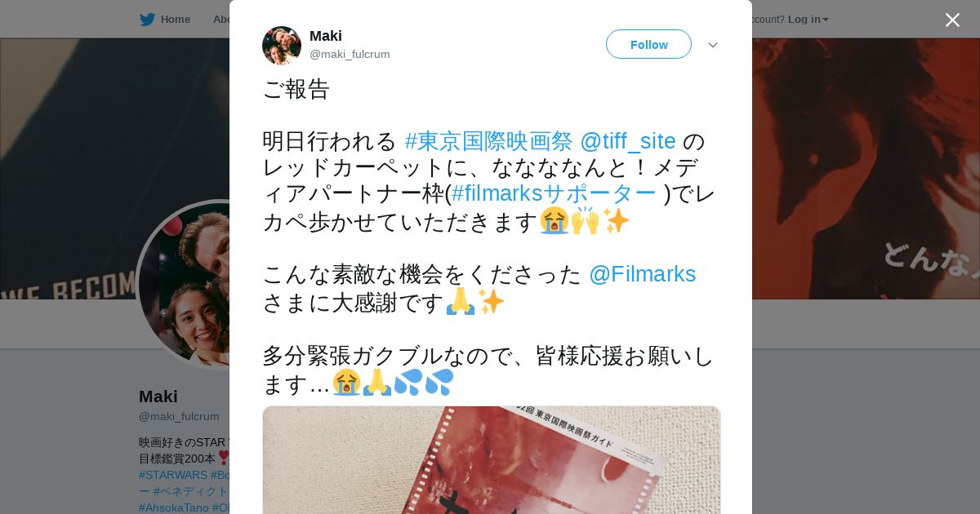The height and width of the screenshot is (514, 980).
Task: Click the Maki profile name on the page
Action: (158, 397)
